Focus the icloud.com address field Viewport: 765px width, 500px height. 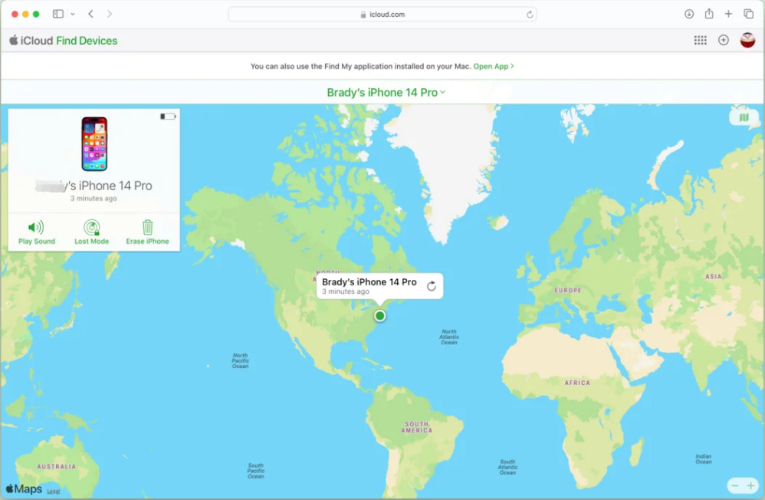(382, 14)
